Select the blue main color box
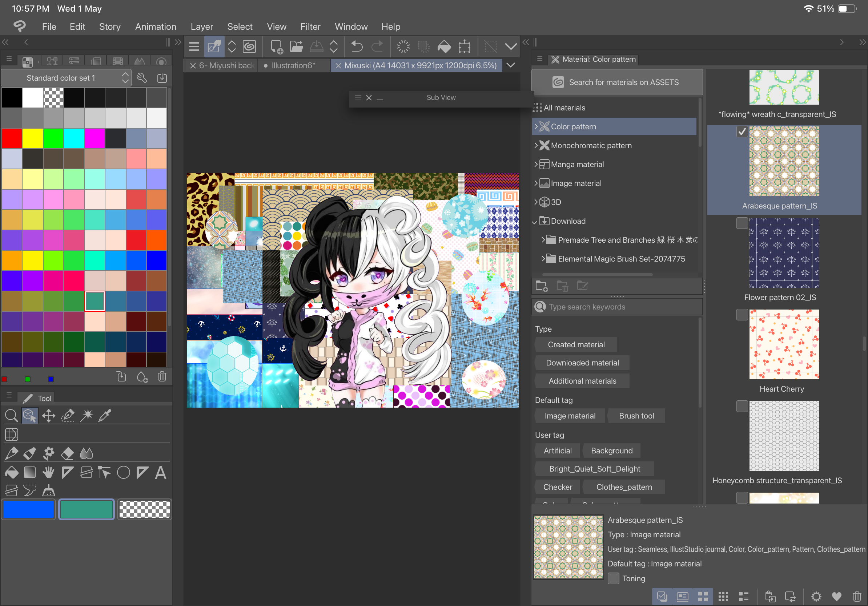The width and height of the screenshot is (868, 606). (x=28, y=510)
